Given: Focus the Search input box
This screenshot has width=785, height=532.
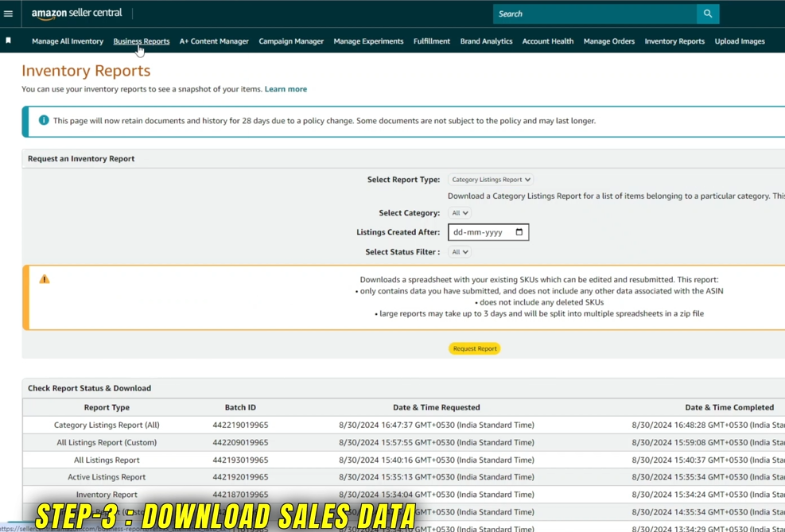Looking at the screenshot, I should (x=594, y=14).
